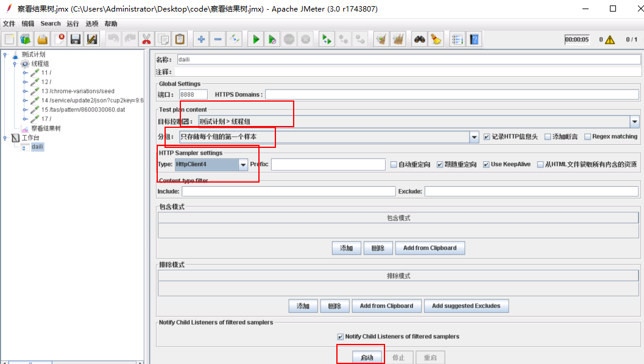Image resolution: width=644 pixels, height=364 pixels.
Task: Open the 目标控制器 dropdown arrow
Action: click(634, 122)
